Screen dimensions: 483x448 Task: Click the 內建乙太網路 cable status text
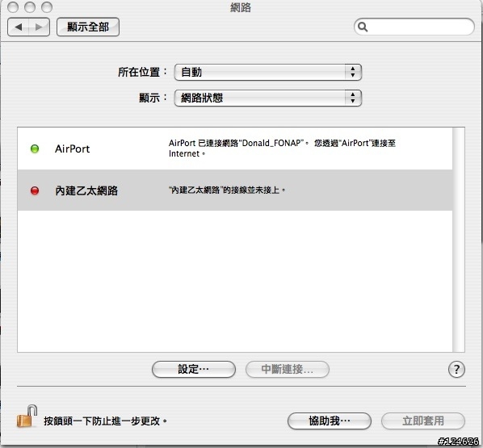pos(227,190)
